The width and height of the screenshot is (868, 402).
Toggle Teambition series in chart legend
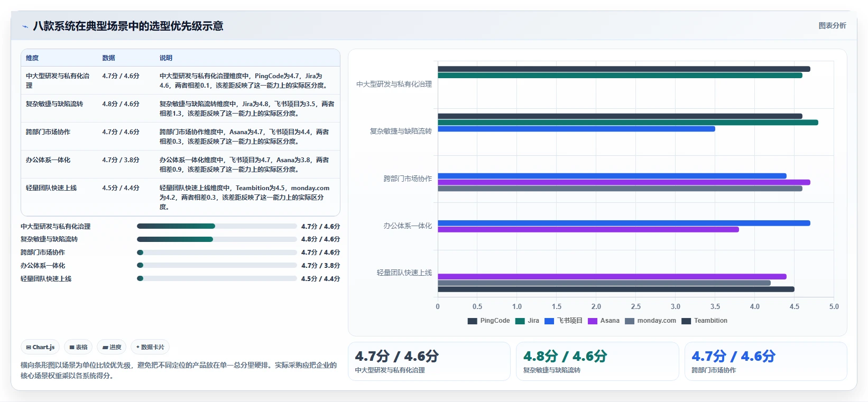(704, 321)
